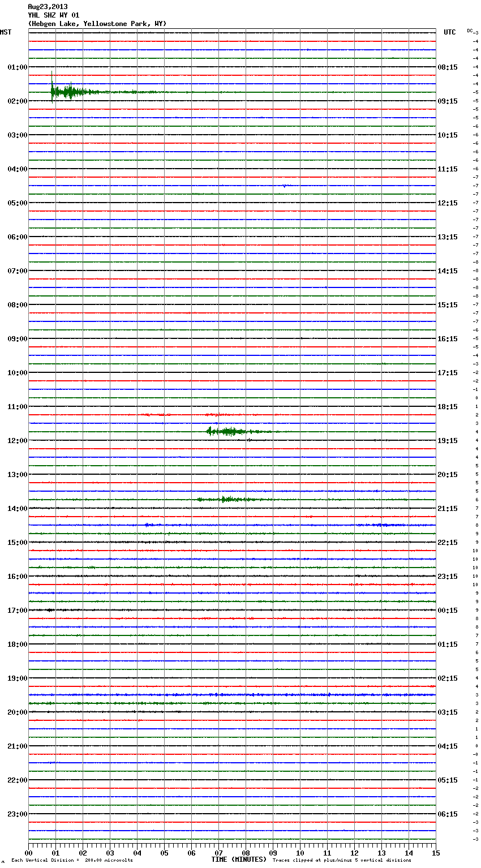The image size is (481, 868).
Task: Select the 20:00 MST time label
Action: coord(17,712)
